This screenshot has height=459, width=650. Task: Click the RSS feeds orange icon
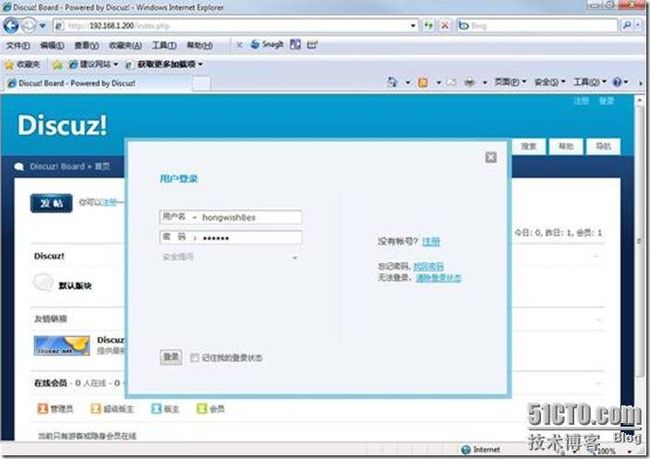(x=423, y=83)
